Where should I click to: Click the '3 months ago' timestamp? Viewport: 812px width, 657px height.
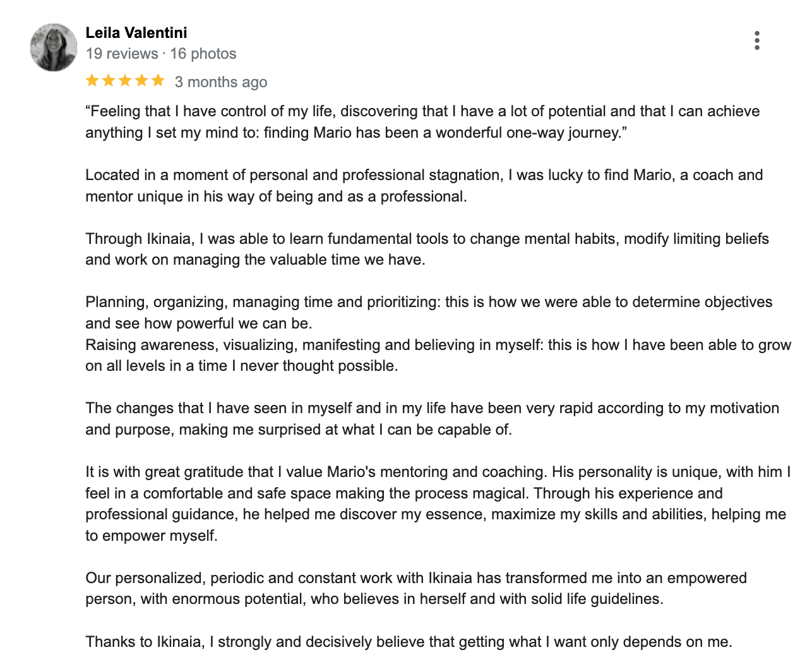point(221,82)
